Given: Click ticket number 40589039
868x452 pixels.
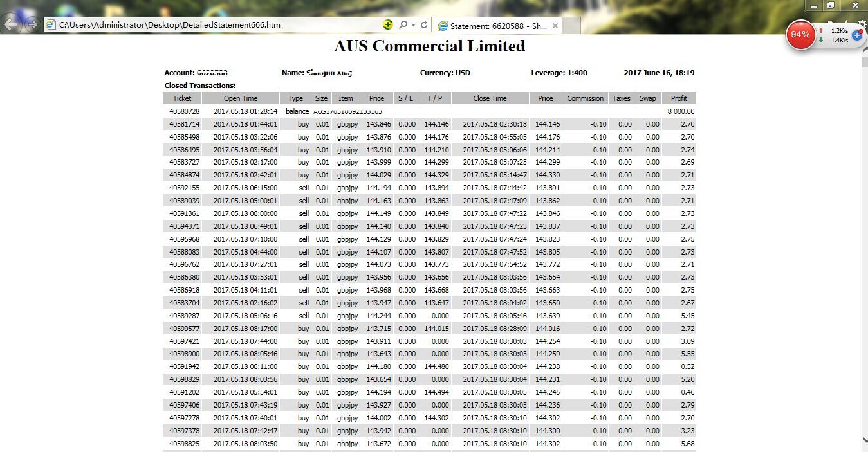Looking at the screenshot, I should [185, 201].
